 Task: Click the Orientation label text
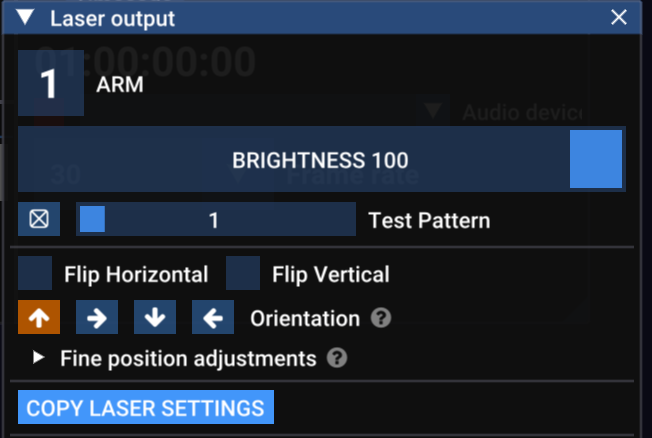coord(304,319)
